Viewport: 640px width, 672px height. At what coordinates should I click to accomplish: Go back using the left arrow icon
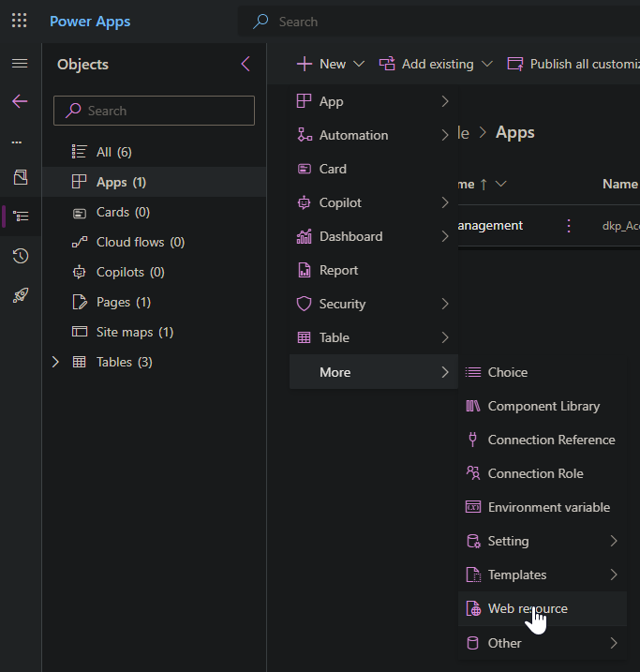pyautogui.click(x=20, y=101)
